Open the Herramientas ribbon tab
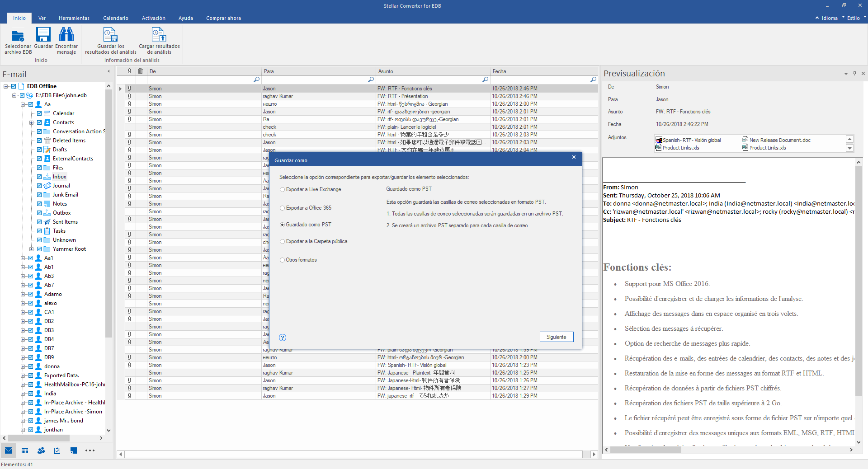This screenshot has height=469, width=868. [74, 18]
